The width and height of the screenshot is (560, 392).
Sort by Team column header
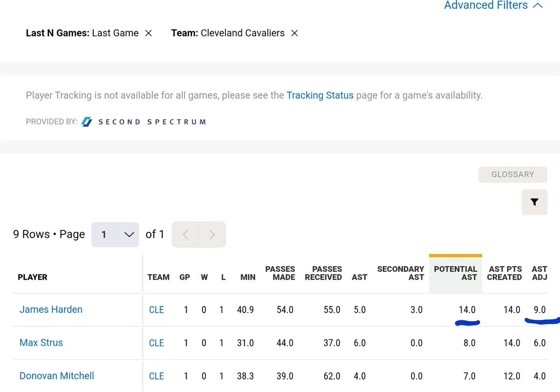pyautogui.click(x=159, y=277)
